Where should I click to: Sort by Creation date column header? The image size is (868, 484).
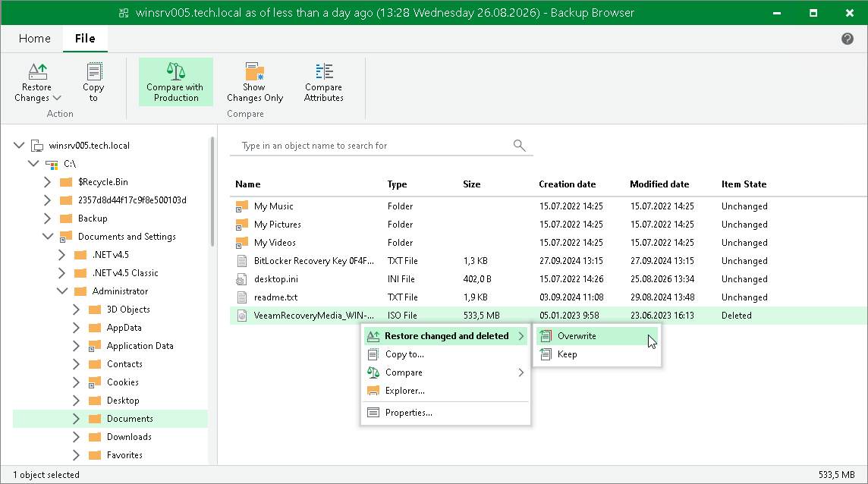click(x=568, y=184)
